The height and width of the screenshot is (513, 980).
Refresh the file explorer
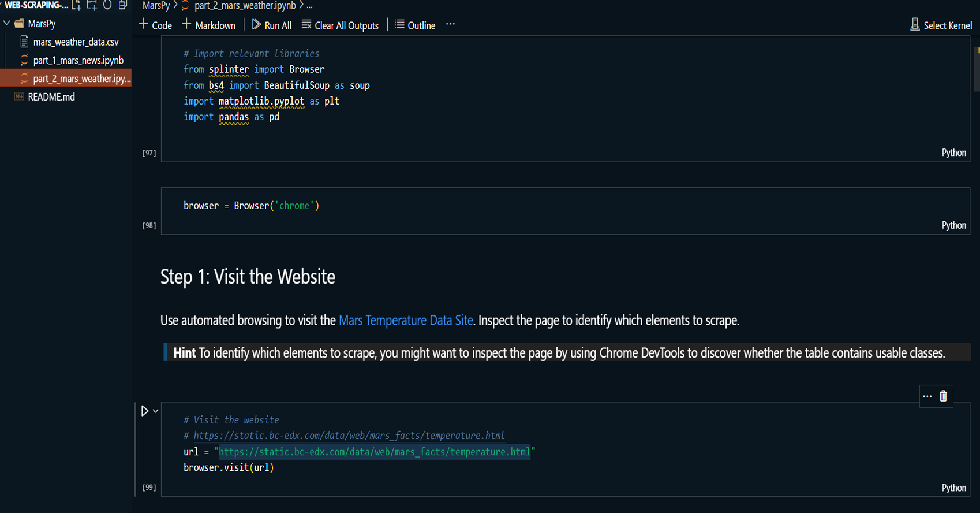107,5
